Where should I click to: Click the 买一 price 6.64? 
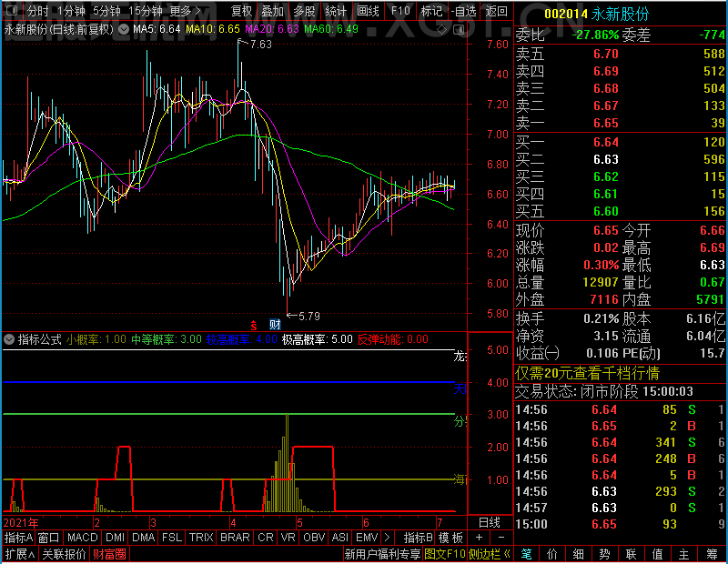click(x=606, y=142)
